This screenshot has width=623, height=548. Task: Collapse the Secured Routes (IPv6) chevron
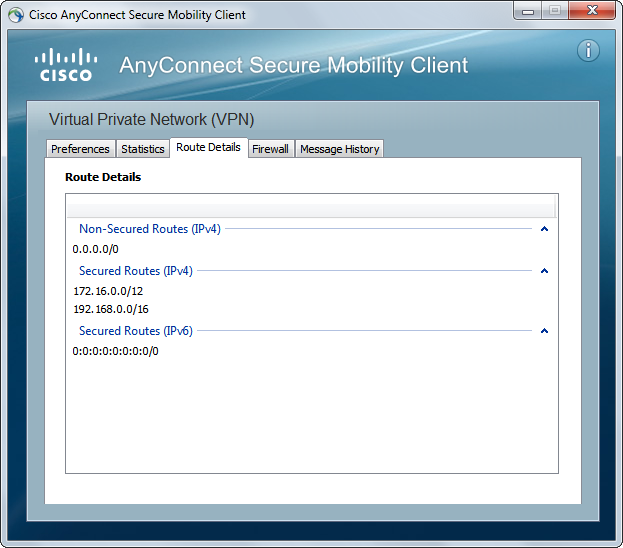[544, 331]
